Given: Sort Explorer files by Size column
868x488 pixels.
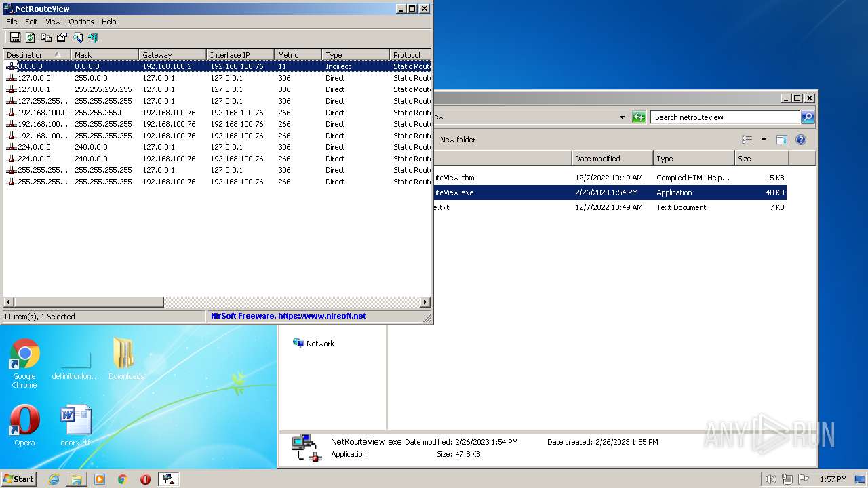Looking at the screenshot, I should coord(762,159).
